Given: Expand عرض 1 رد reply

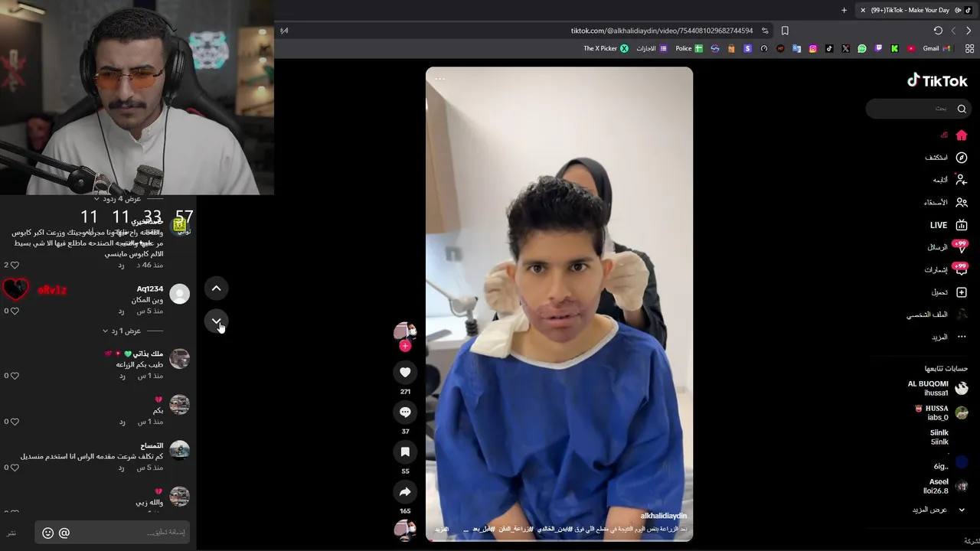Looking at the screenshot, I should coord(122,331).
